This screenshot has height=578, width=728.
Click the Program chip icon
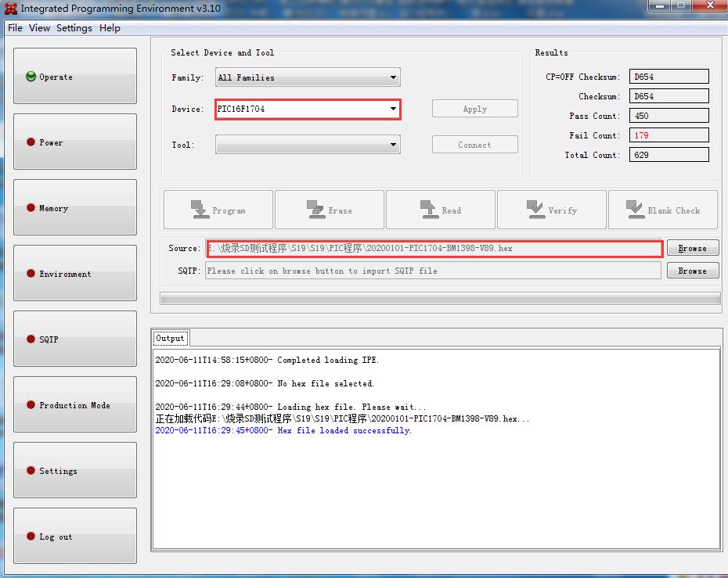click(199, 210)
